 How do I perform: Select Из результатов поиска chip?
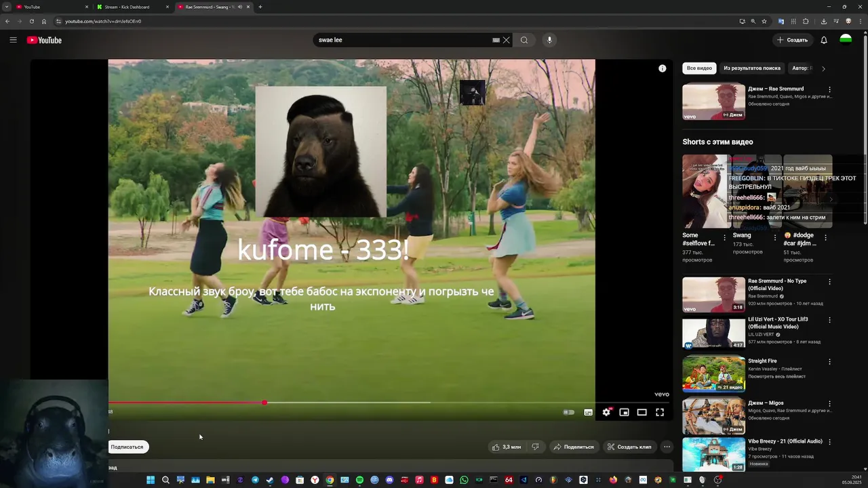(752, 68)
